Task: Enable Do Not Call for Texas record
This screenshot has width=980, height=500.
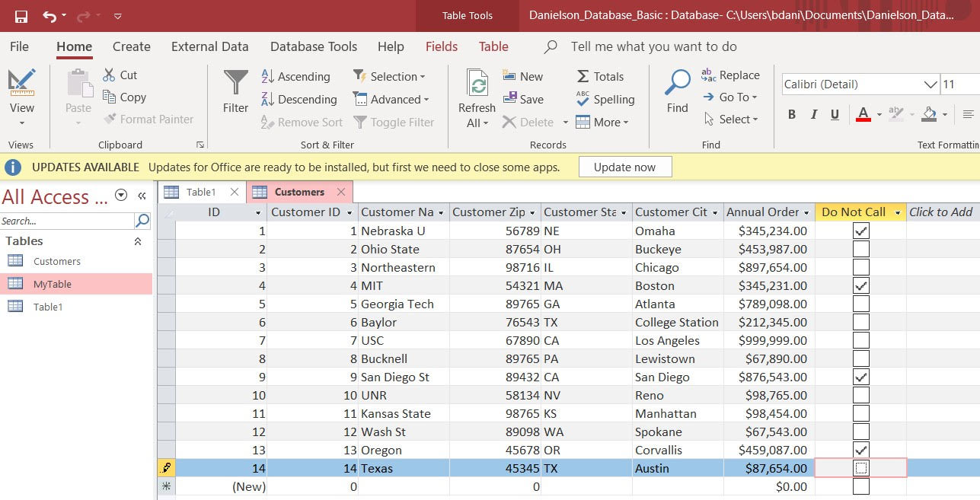Action: pyautogui.click(x=860, y=467)
